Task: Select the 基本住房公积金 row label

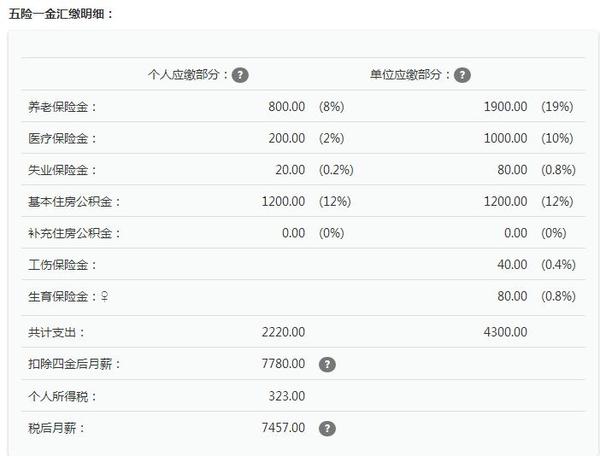Action: [x=74, y=202]
